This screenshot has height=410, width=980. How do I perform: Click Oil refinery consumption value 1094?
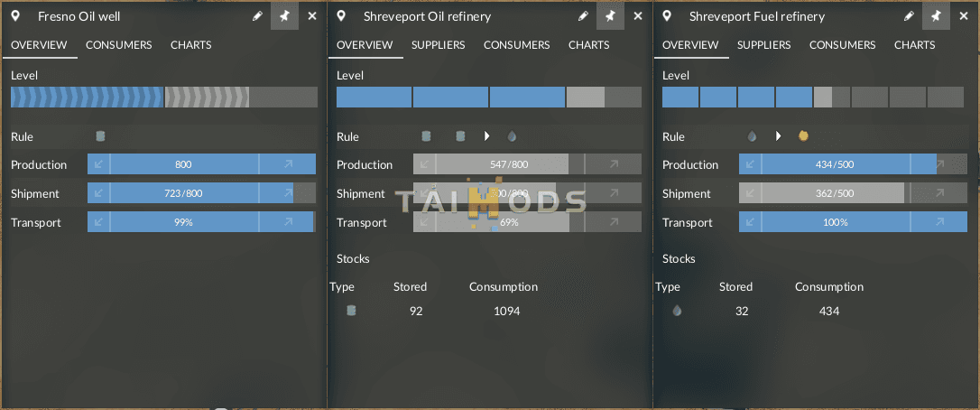507,311
